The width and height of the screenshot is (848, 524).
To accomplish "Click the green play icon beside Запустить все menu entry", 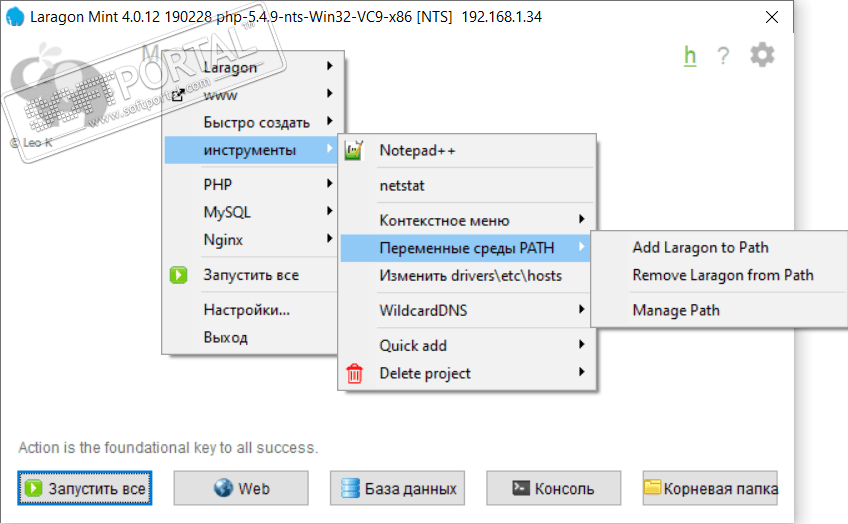I will point(179,275).
